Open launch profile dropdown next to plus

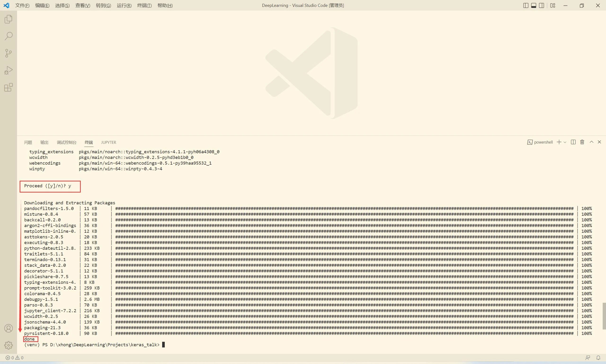point(565,142)
